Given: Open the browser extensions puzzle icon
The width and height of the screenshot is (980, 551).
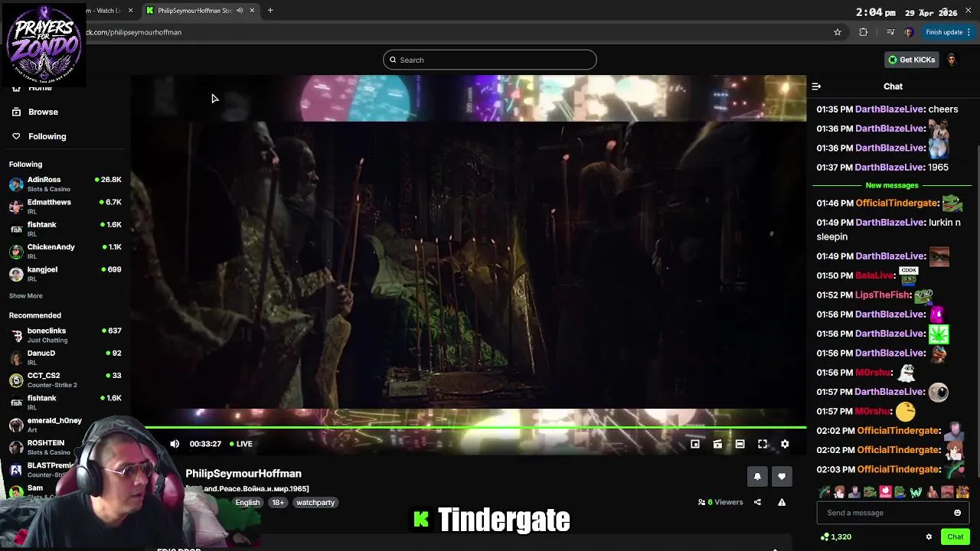Looking at the screenshot, I should pyautogui.click(x=864, y=32).
